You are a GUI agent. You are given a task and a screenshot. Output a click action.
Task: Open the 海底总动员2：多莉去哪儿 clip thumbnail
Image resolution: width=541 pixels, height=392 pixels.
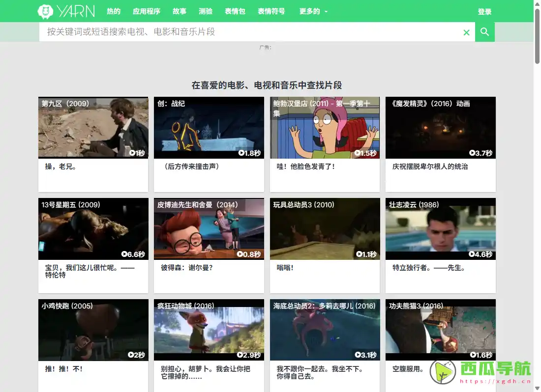(325, 330)
